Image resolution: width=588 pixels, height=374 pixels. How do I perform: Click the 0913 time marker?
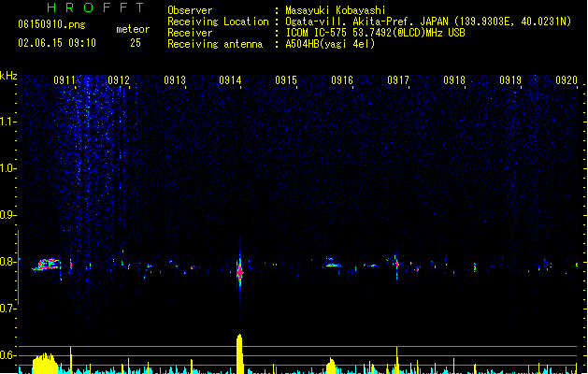coord(175,80)
